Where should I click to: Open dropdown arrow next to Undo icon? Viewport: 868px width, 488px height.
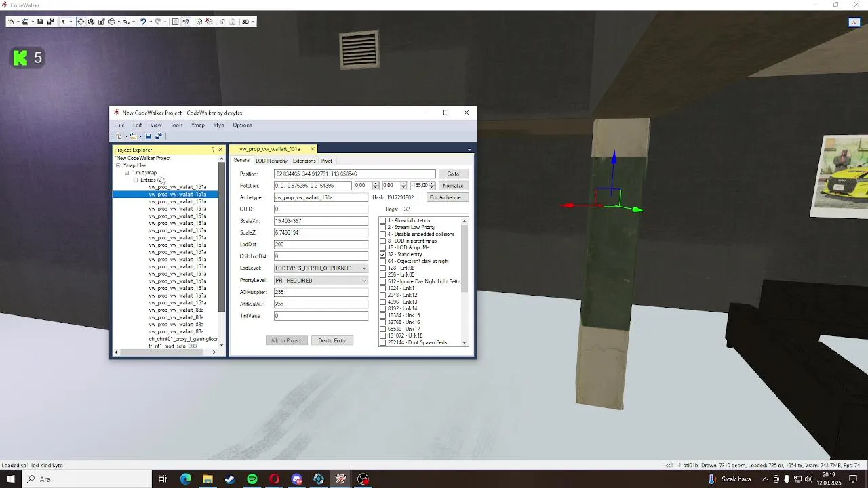click(151, 22)
